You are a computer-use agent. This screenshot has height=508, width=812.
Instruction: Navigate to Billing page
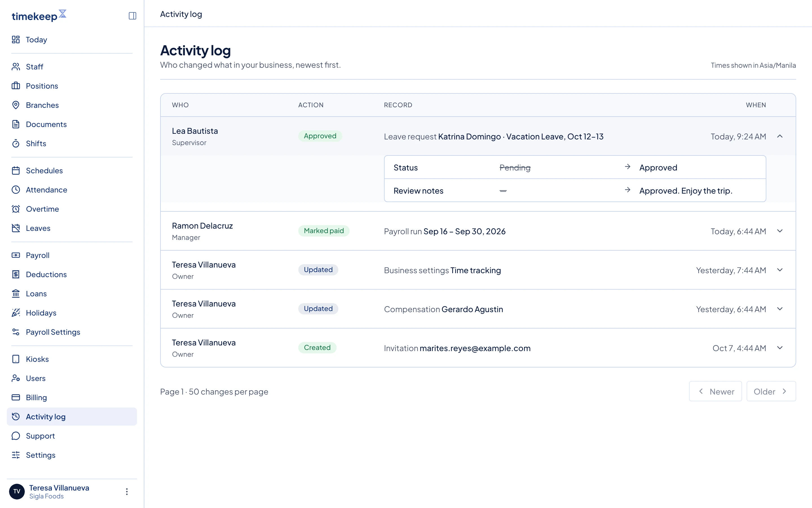[x=72, y=397]
